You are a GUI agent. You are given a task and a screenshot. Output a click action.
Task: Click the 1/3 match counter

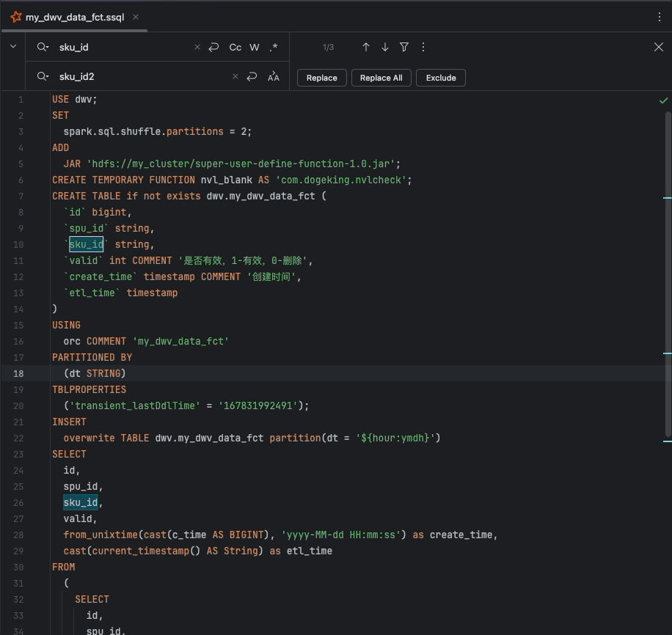click(328, 47)
